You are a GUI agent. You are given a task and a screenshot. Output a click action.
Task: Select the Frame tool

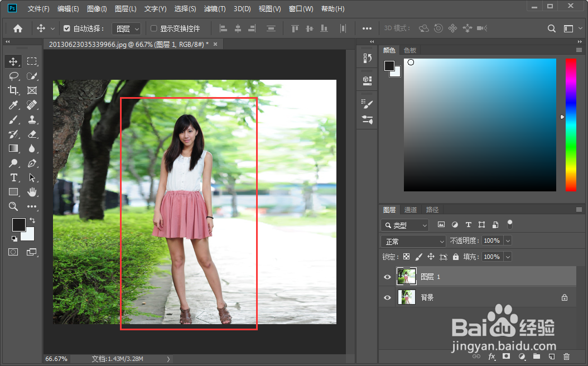point(32,90)
